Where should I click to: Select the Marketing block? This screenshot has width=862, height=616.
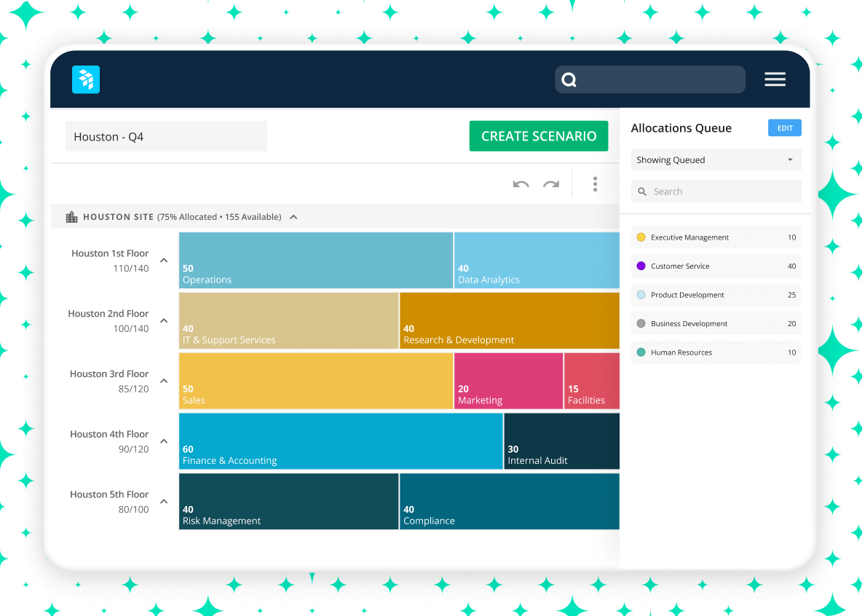coord(508,381)
